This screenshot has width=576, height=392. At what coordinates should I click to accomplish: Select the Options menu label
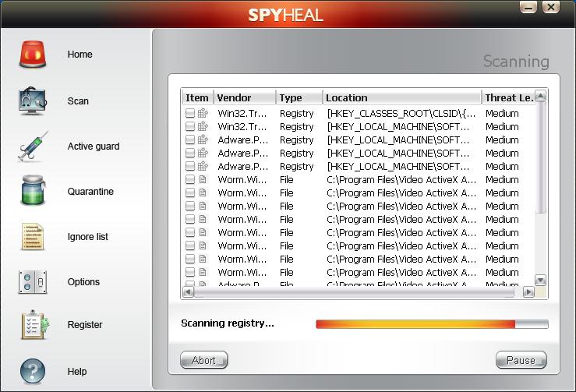(x=83, y=282)
